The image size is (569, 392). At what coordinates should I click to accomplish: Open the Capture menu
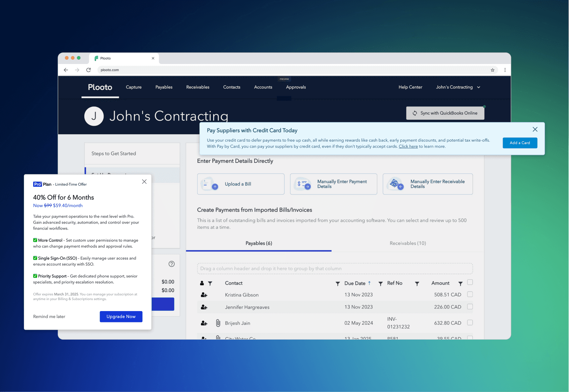coord(134,87)
